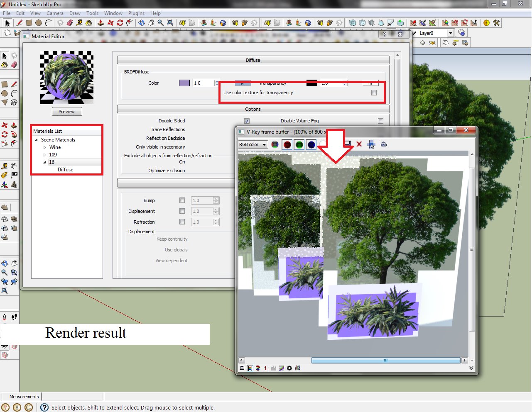Open the Camera menu
The image size is (532, 412).
tap(55, 13)
